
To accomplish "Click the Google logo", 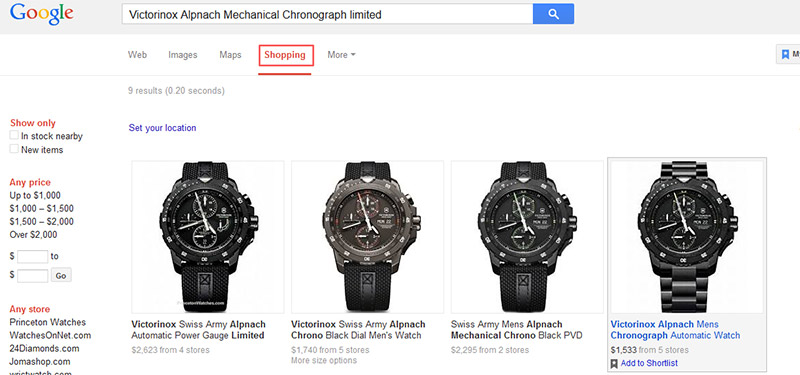I will pyautogui.click(x=42, y=14).
